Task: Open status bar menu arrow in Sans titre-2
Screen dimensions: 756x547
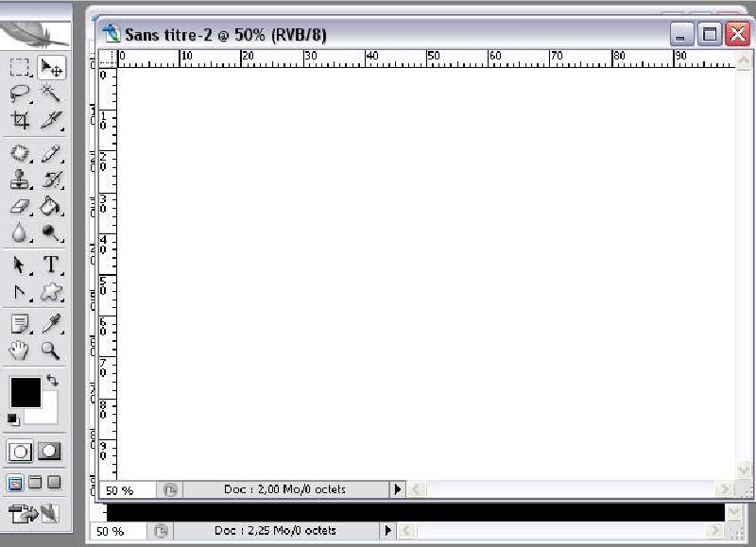Action: [398, 489]
